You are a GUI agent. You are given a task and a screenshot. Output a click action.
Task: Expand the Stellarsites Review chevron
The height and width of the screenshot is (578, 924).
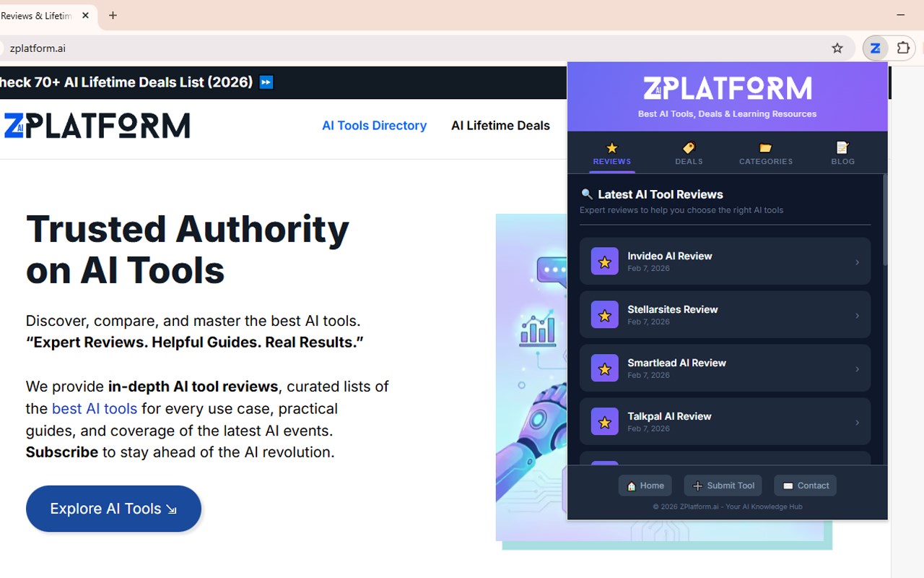tap(857, 316)
